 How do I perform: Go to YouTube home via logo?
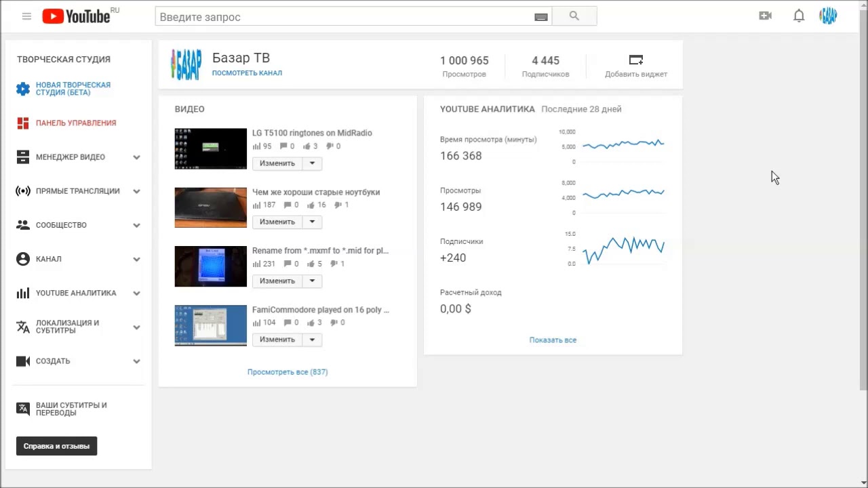click(x=76, y=16)
